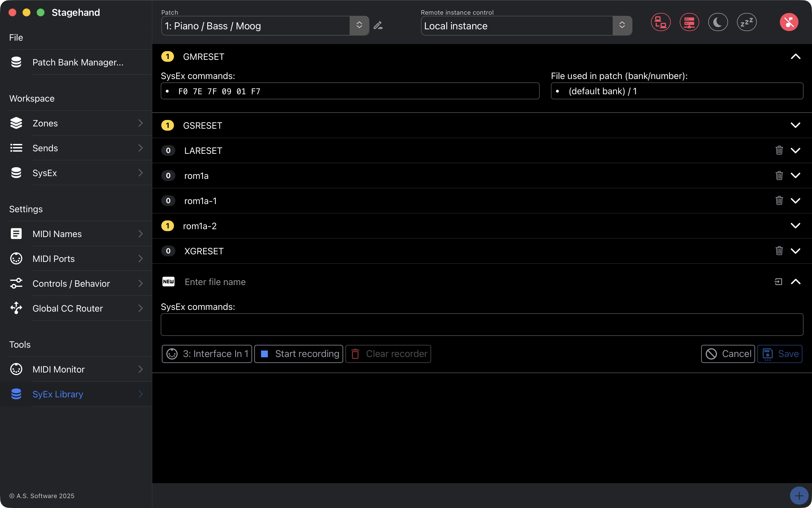Click the Zones layers icon
Screen dimensions: 812x508
coord(16,123)
